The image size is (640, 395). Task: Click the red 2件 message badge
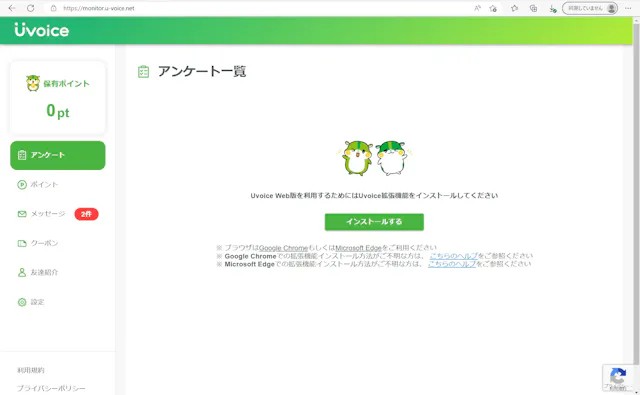click(86, 214)
